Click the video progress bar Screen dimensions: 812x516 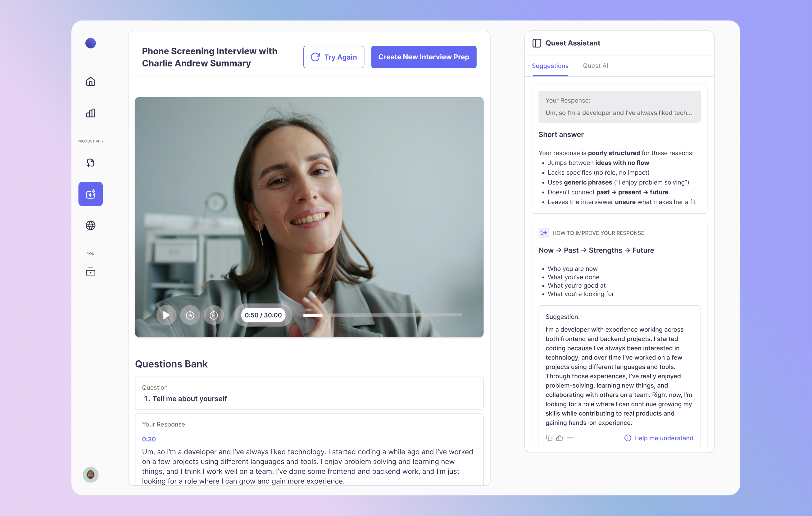[382, 315]
